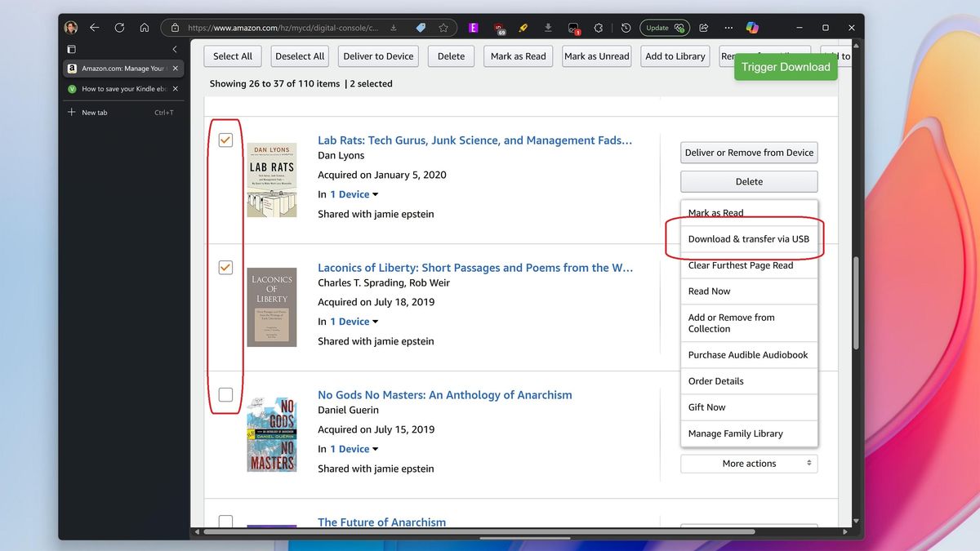Choose Gift Now in the actions menu
This screenshot has width=980, height=551.
point(749,407)
